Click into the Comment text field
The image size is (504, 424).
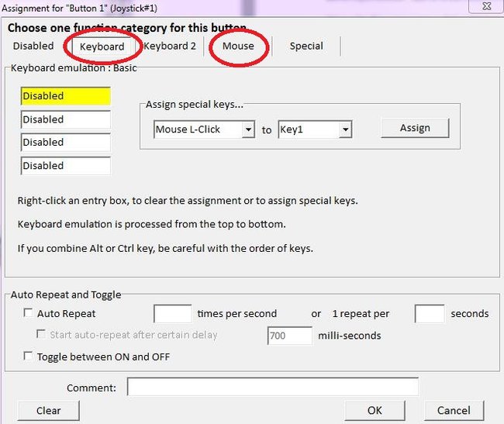[x=273, y=387]
